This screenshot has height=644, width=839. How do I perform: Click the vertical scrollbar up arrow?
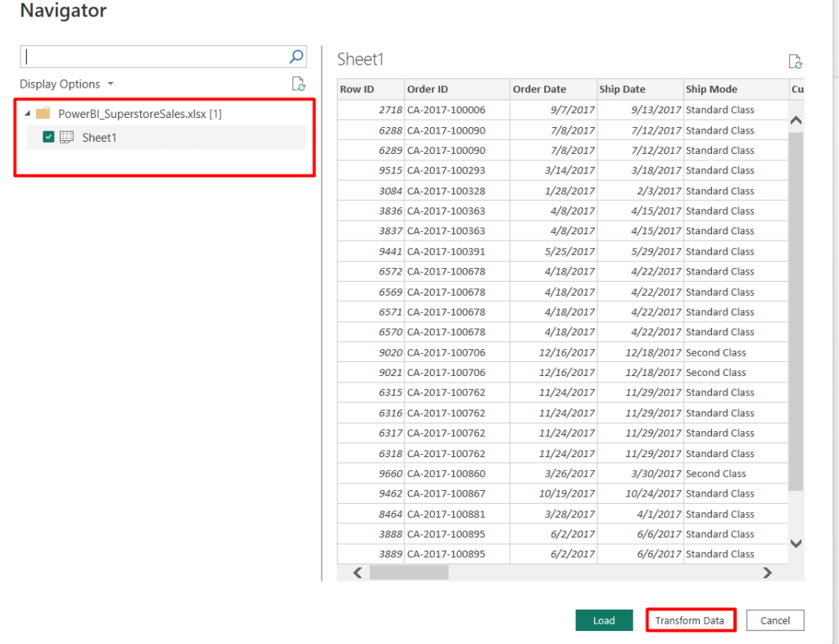[x=796, y=120]
